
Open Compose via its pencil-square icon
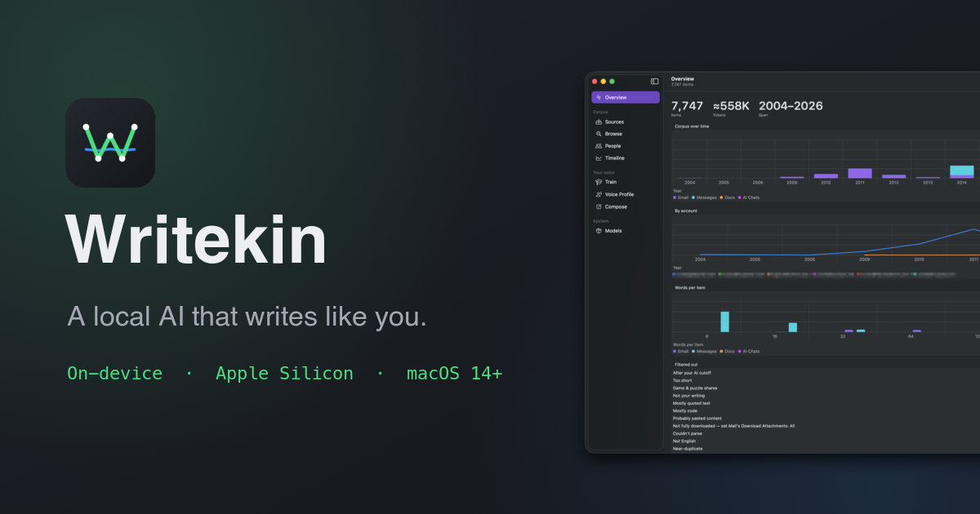(x=599, y=206)
